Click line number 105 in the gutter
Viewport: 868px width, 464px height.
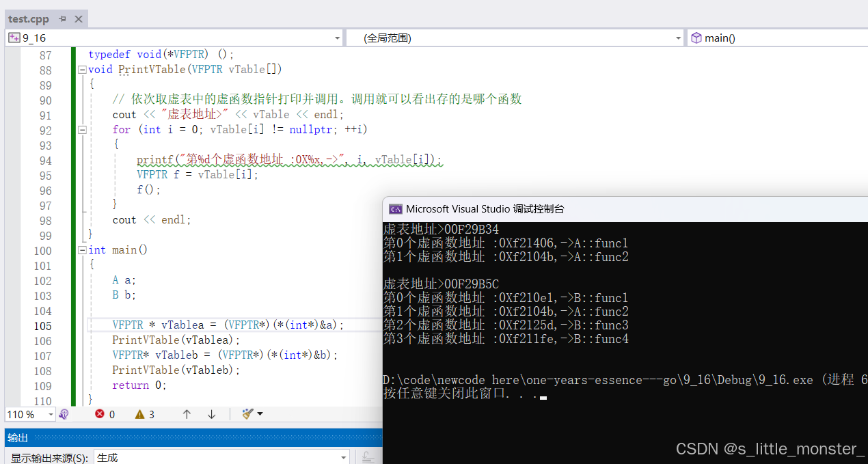(x=42, y=325)
